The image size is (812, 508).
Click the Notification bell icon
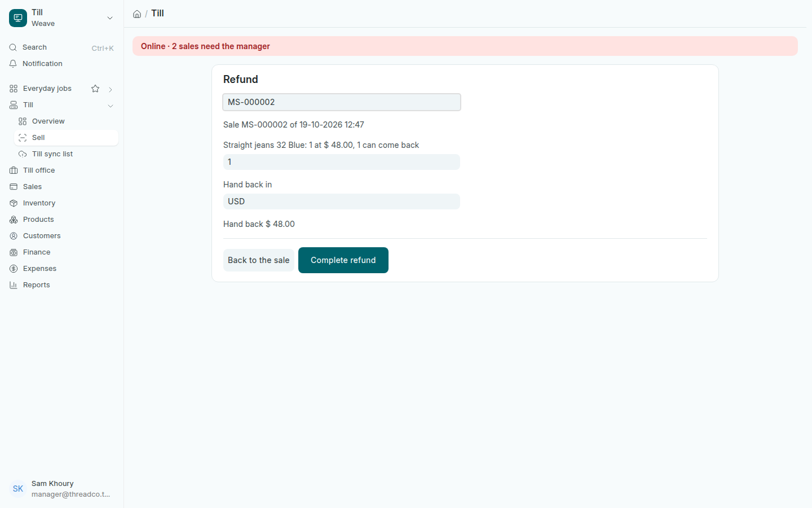tap(13, 64)
